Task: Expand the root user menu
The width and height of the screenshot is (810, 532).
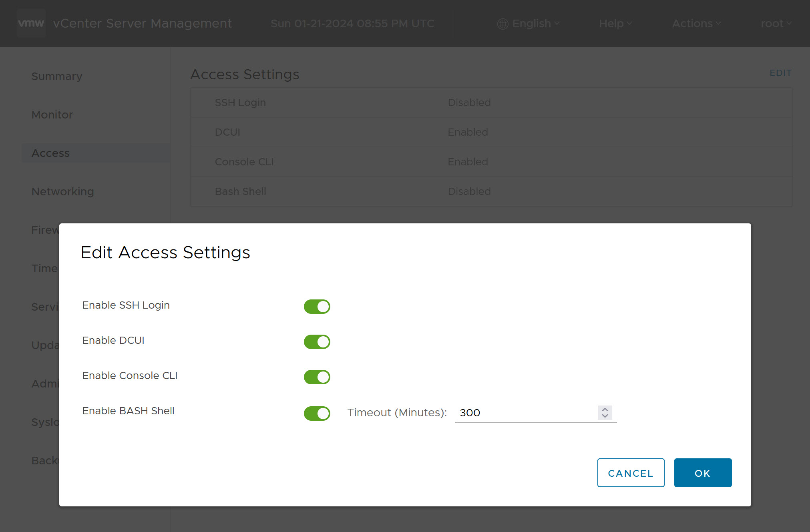Action: click(776, 24)
